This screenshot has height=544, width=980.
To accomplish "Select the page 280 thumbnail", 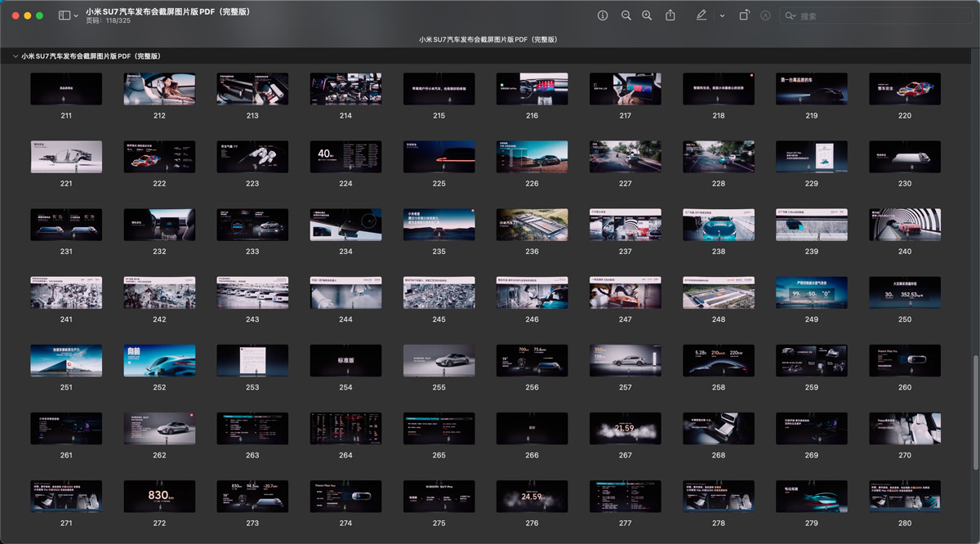I will pos(905,496).
